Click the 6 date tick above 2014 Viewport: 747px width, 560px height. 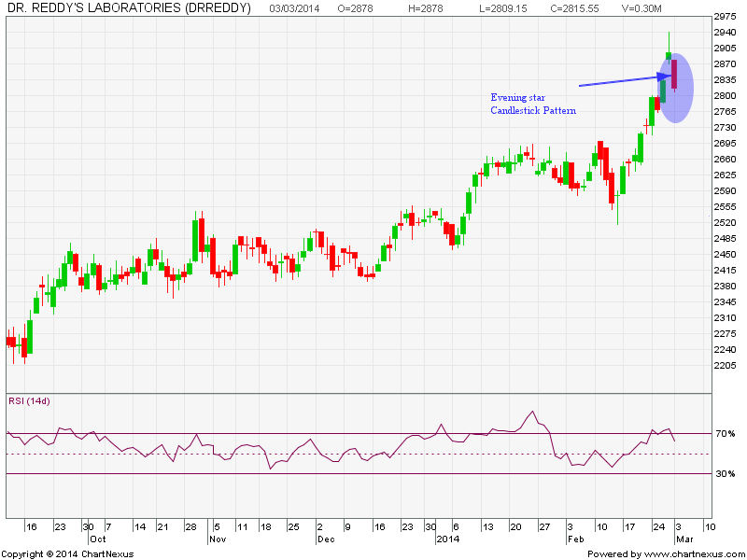(456, 527)
